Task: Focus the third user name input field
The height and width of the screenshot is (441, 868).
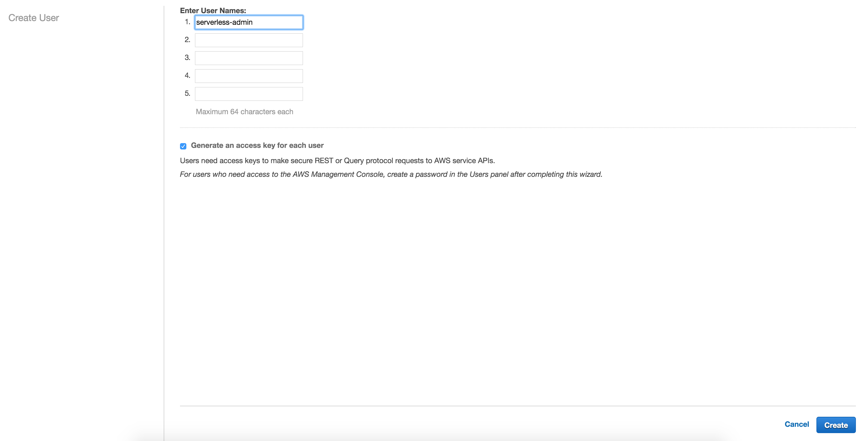Action: 249,58
